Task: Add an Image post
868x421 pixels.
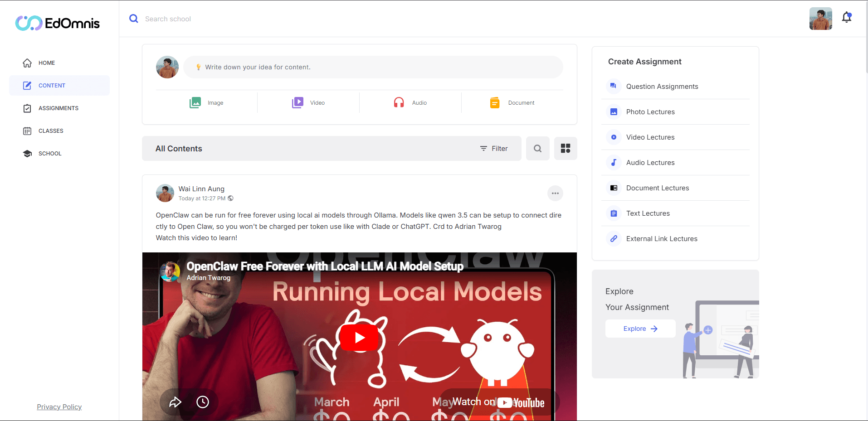Action: pos(206,103)
